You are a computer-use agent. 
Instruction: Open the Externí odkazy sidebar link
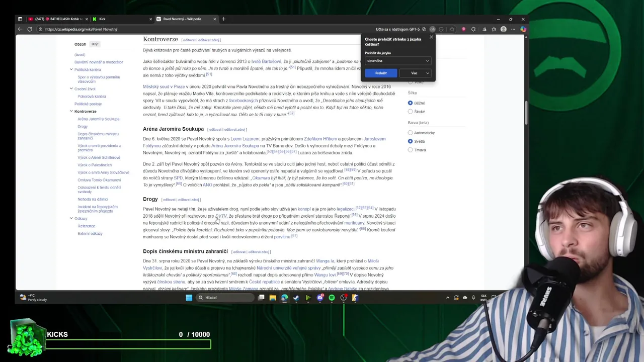tap(90, 234)
